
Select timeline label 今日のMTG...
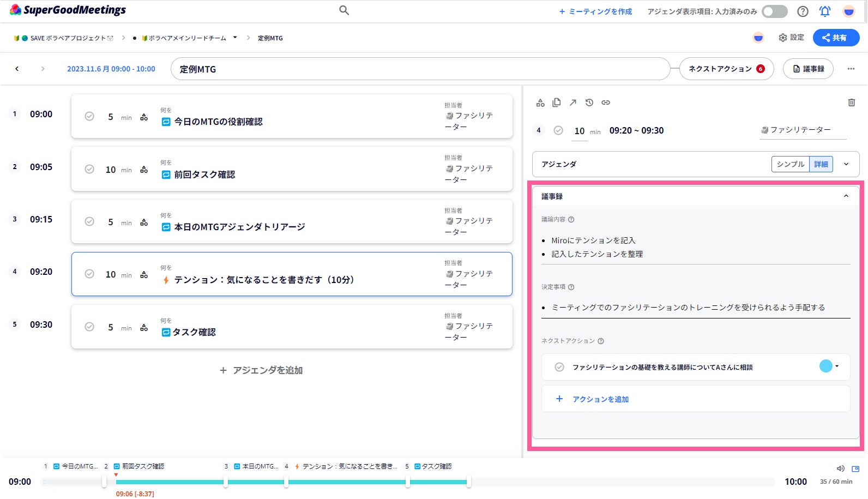tap(75, 467)
